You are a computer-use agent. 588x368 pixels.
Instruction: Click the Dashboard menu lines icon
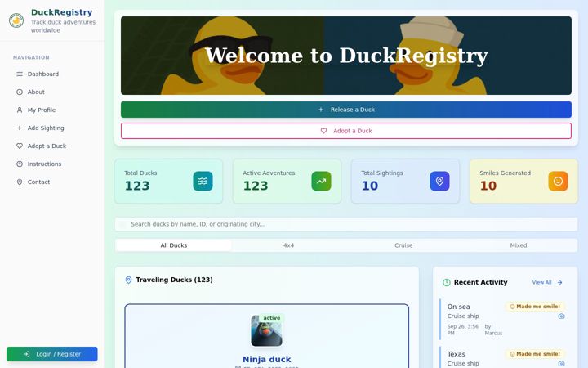point(20,74)
